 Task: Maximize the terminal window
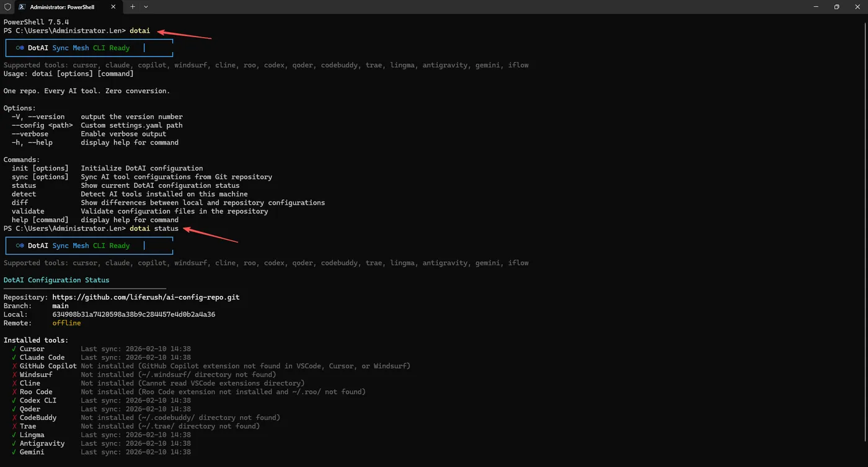(836, 7)
